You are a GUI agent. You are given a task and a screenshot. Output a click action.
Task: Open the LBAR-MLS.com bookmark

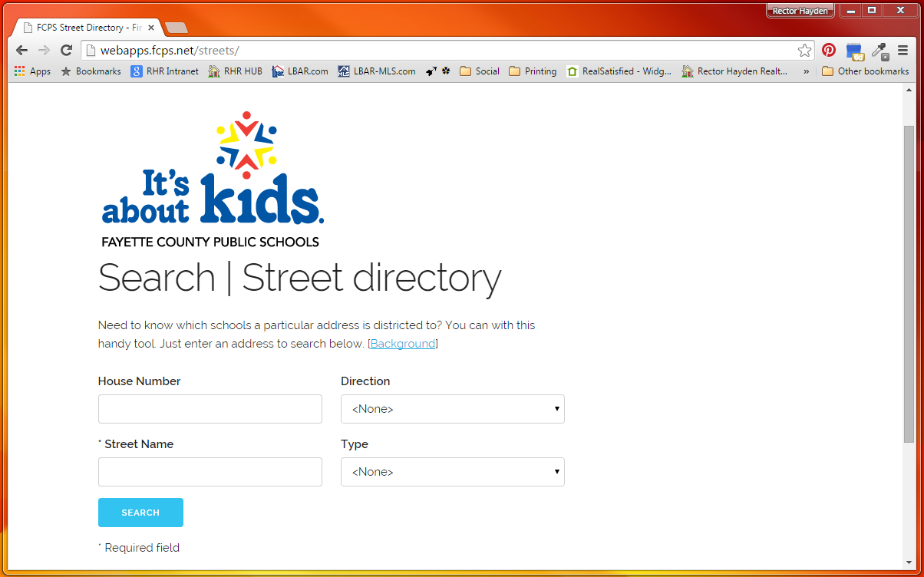[x=377, y=71]
